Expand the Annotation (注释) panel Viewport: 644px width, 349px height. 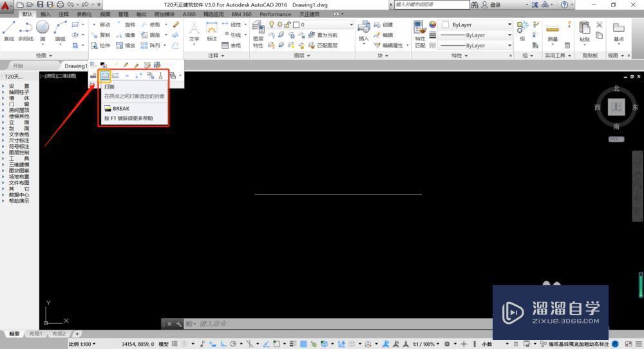(x=216, y=55)
